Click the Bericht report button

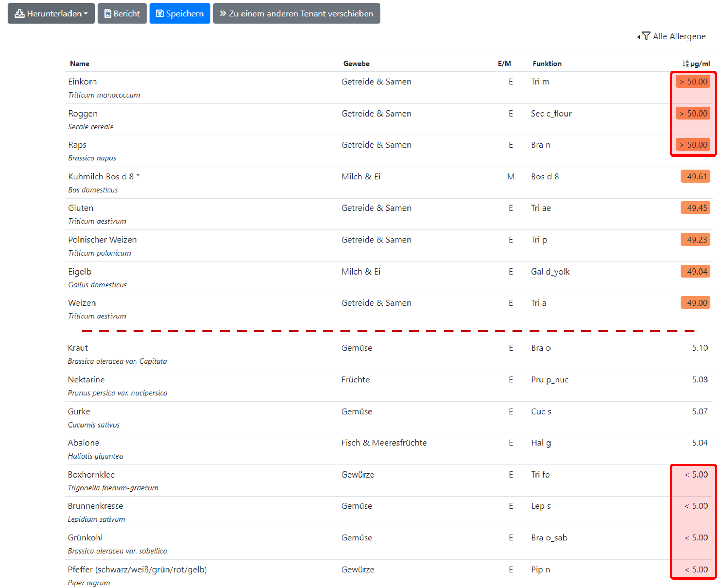click(x=122, y=14)
